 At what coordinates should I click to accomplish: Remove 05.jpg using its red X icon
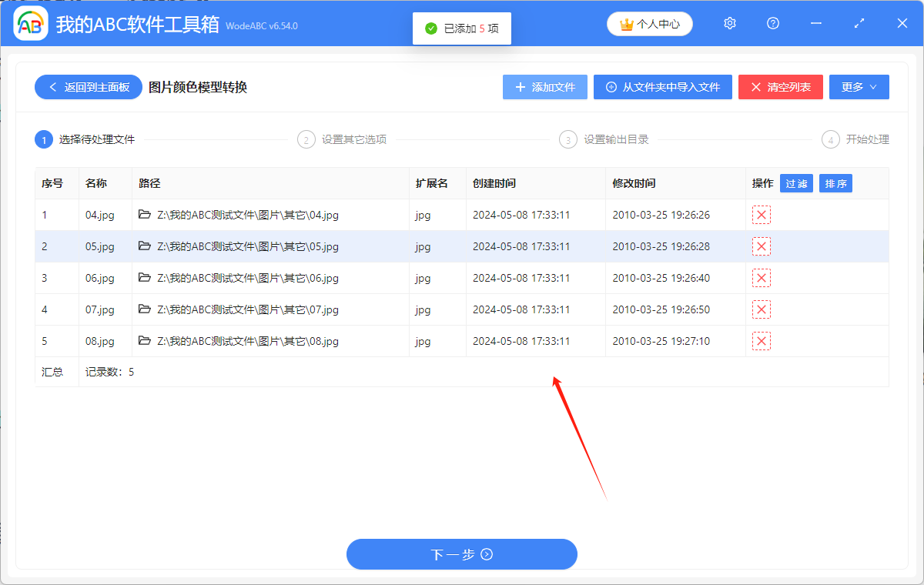(762, 247)
